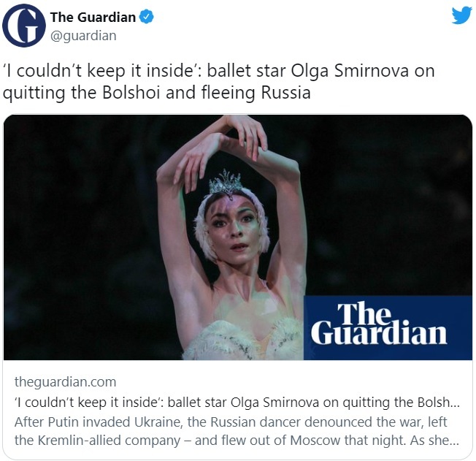Select 'Olga Smirnova' in the tweet headline
This screenshot has width=476, height=461.
pyautogui.click(x=350, y=71)
